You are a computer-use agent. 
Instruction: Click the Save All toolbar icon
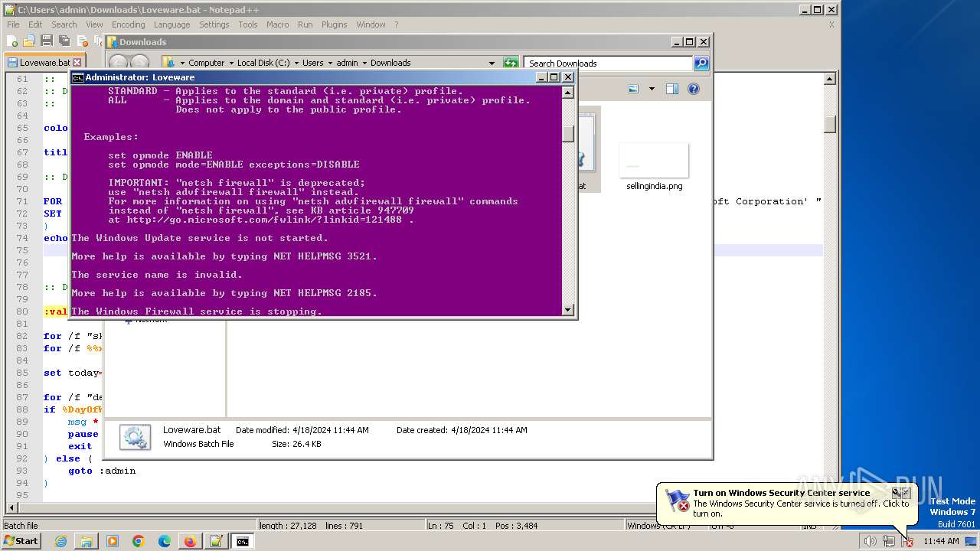pos(64,41)
